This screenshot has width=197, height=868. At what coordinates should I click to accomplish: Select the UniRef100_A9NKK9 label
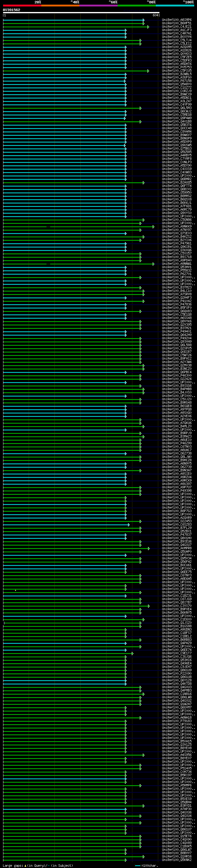[177, 226]
